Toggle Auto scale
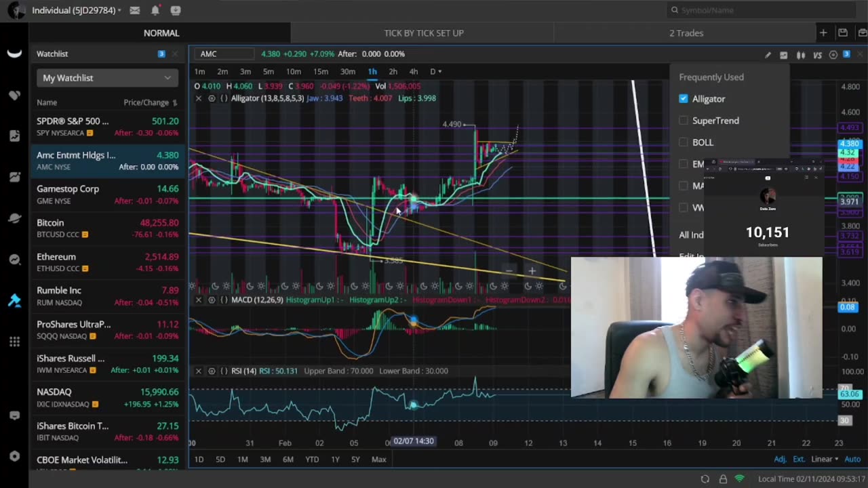This screenshot has height=488, width=868. point(852,459)
